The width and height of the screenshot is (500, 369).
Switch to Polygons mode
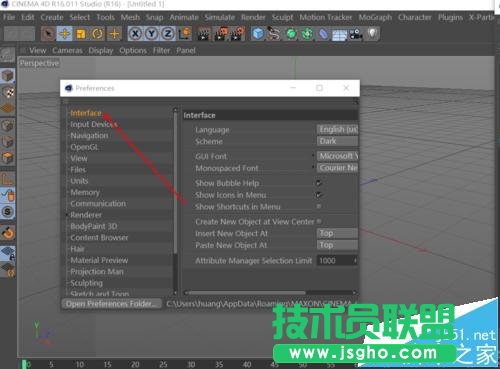coord(7,158)
